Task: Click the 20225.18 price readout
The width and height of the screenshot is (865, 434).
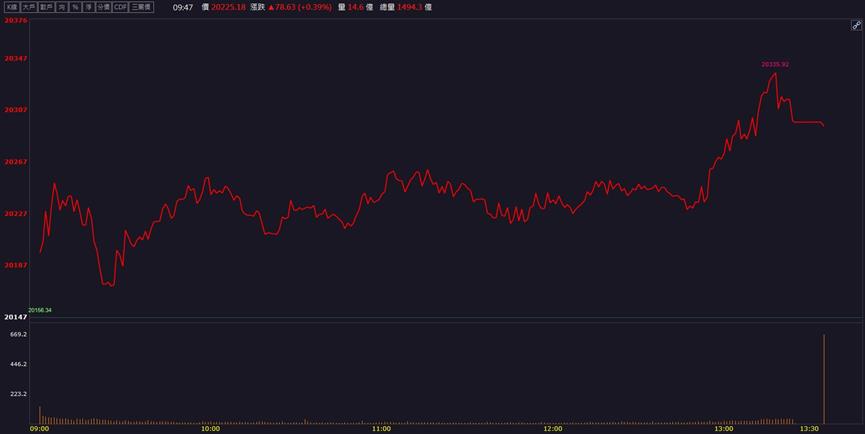Action: 228,7
